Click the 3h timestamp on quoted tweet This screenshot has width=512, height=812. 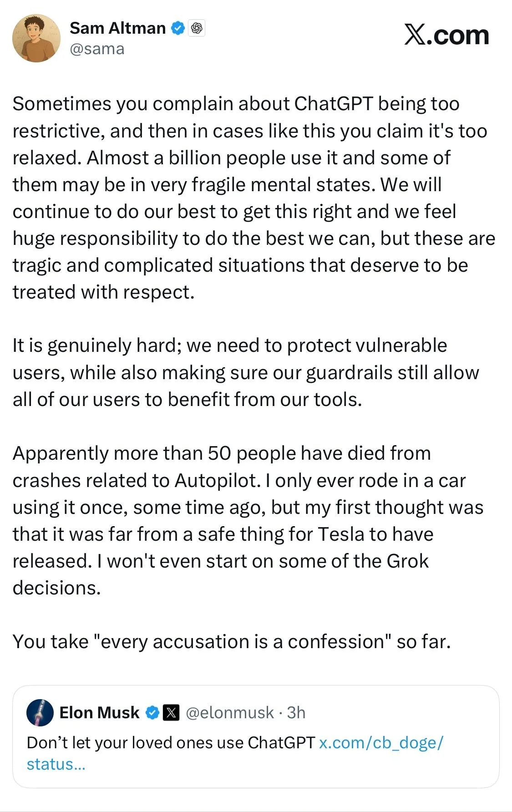[x=296, y=712]
